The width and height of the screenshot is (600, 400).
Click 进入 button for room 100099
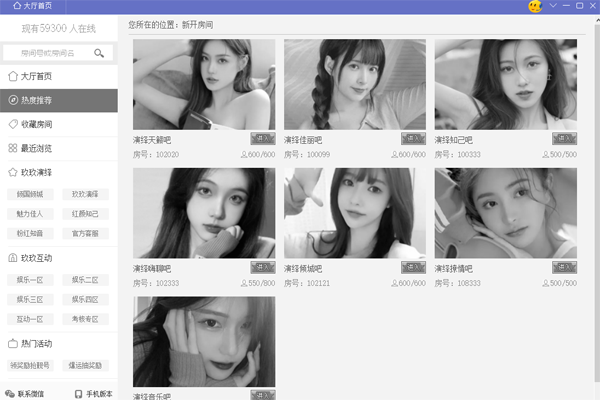click(413, 139)
